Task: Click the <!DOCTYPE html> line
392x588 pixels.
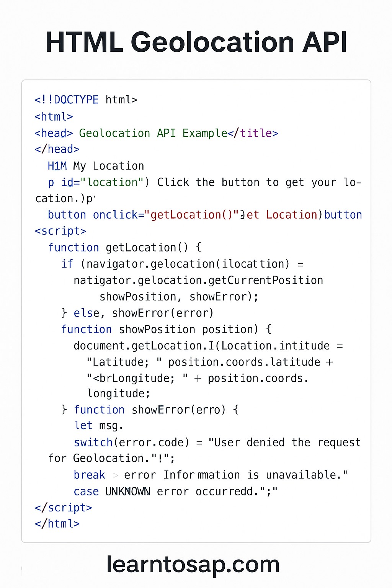Action: tap(86, 100)
